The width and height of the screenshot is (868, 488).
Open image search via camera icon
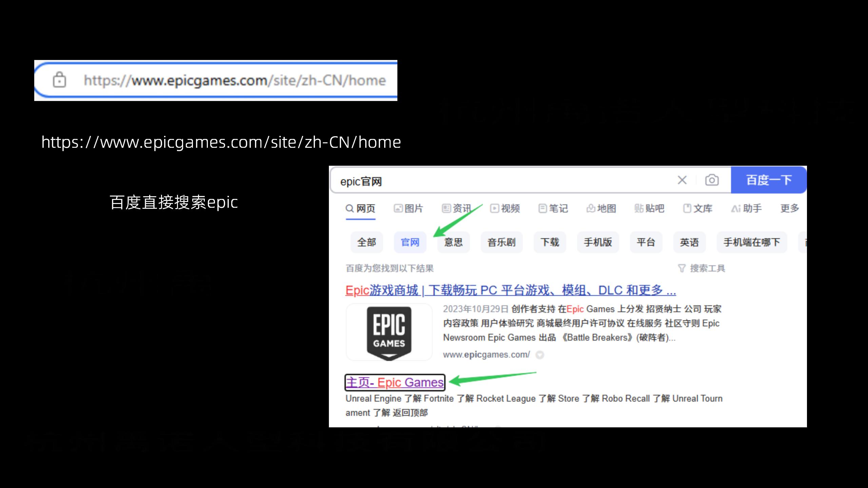pos(712,180)
